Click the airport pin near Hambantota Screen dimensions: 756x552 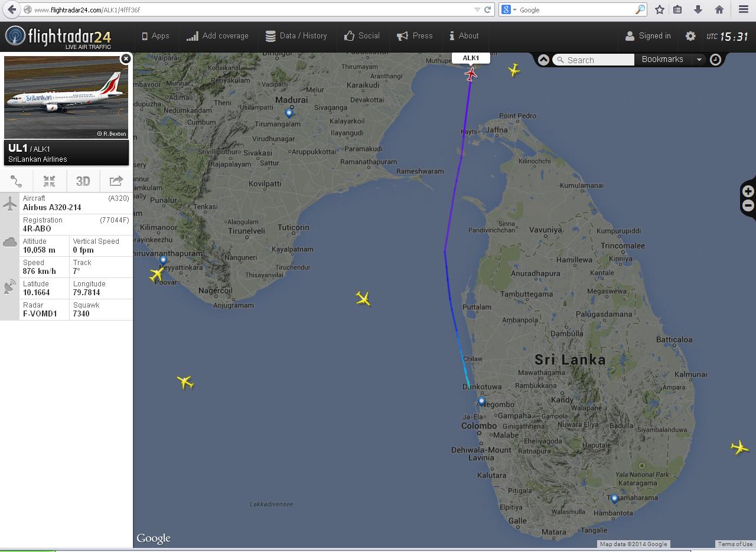point(614,499)
